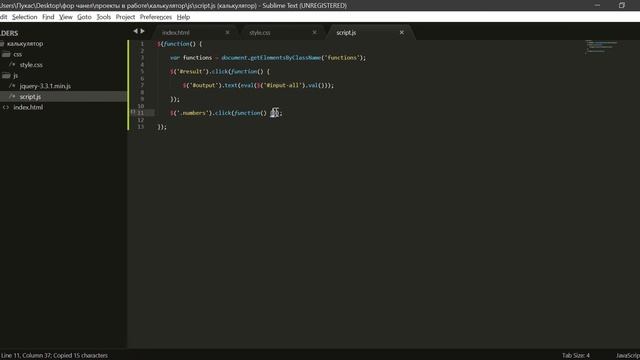This screenshot has width=640, height=360.
Task: Click the jquery file type icon
Action: tap(12, 86)
